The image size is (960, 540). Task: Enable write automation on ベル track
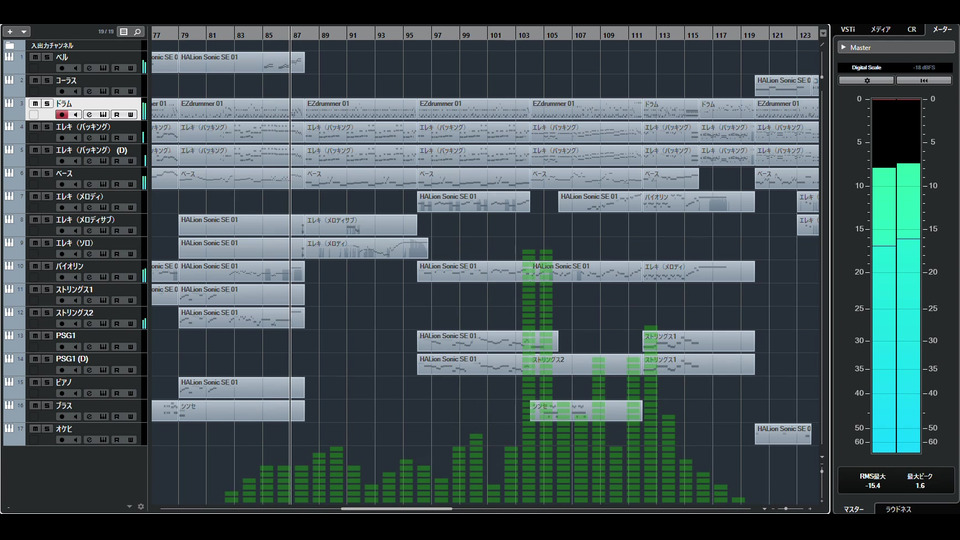tap(130, 68)
